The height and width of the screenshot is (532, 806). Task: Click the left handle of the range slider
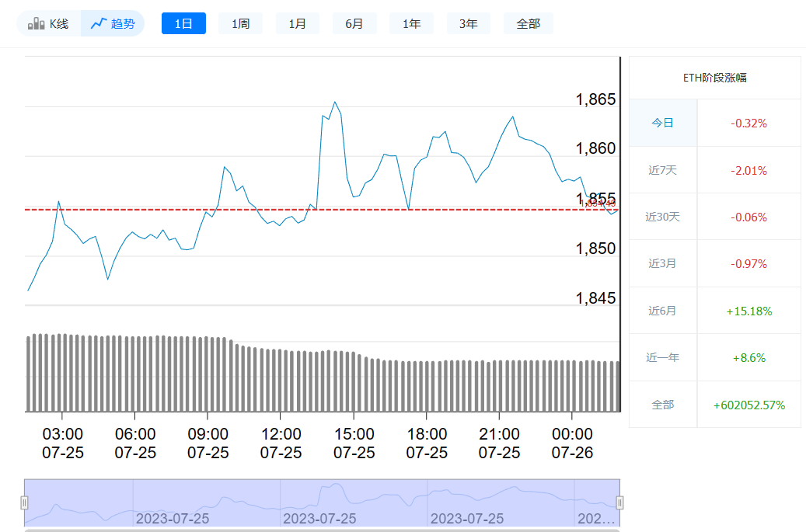click(26, 502)
